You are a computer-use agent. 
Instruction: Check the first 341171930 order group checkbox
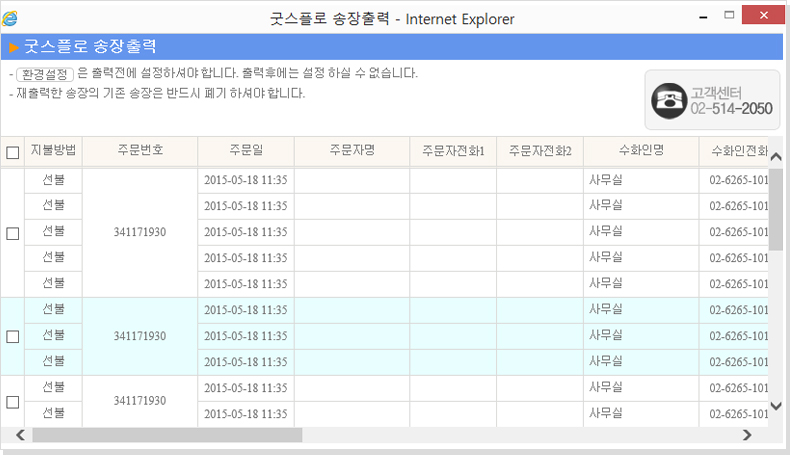pyautogui.click(x=13, y=233)
